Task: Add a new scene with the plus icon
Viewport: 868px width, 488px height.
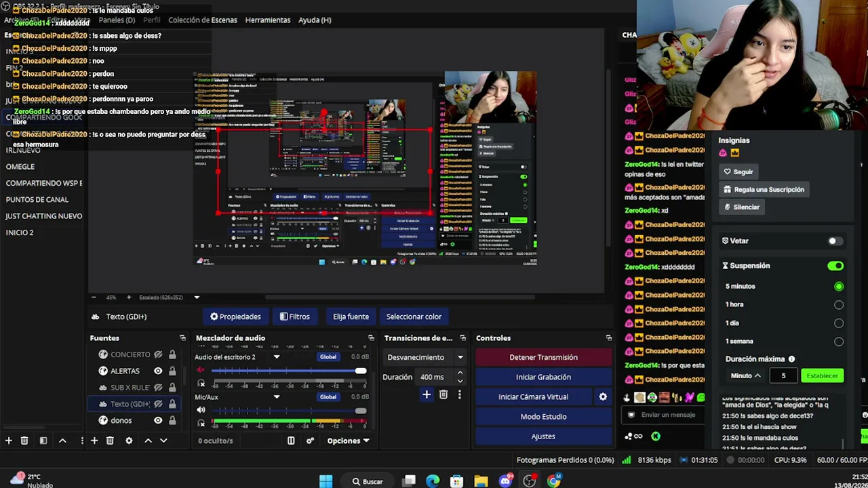Action: (x=9, y=441)
